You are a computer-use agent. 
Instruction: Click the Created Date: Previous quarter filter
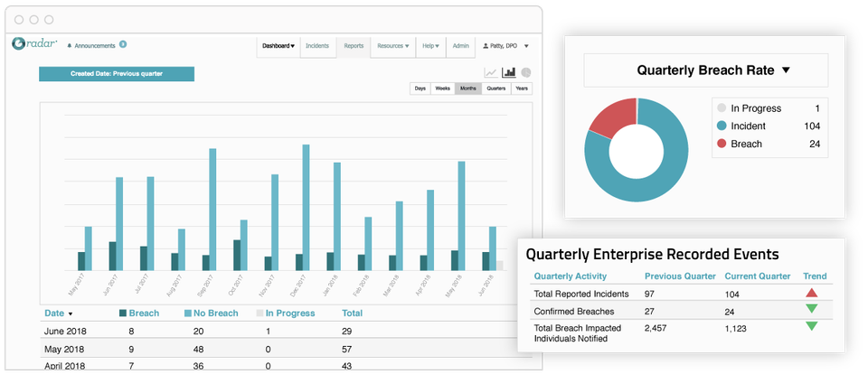click(x=117, y=73)
